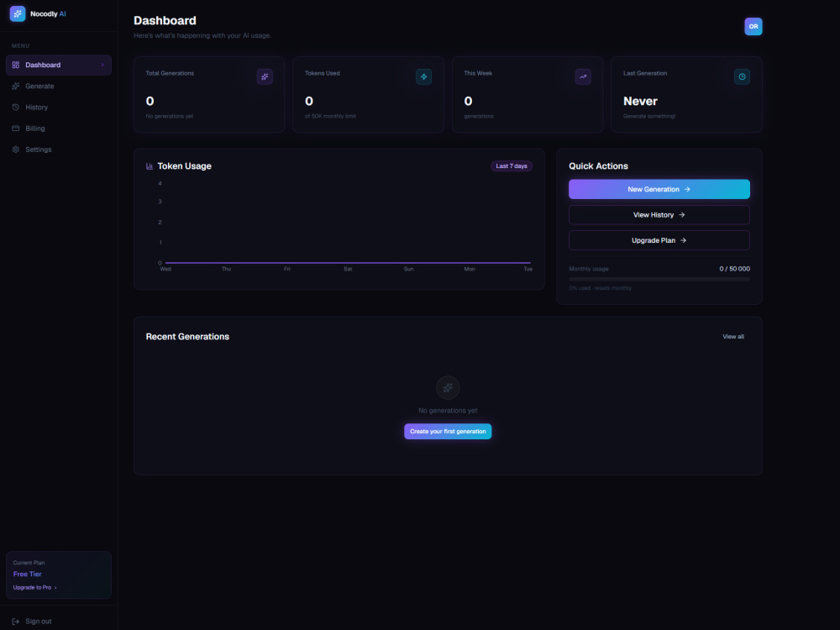Image resolution: width=840 pixels, height=630 pixels.
Task: Open the History menu item
Action: (59, 108)
